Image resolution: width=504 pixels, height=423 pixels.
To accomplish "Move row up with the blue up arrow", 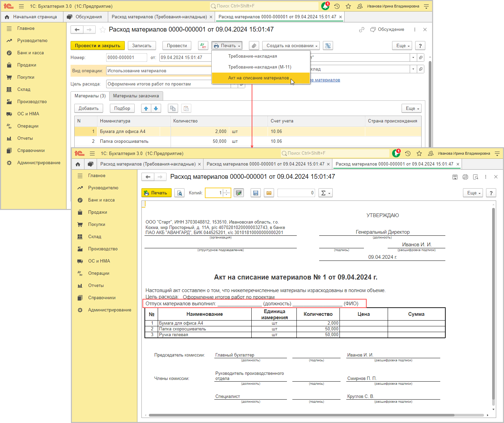I will coord(146,108).
